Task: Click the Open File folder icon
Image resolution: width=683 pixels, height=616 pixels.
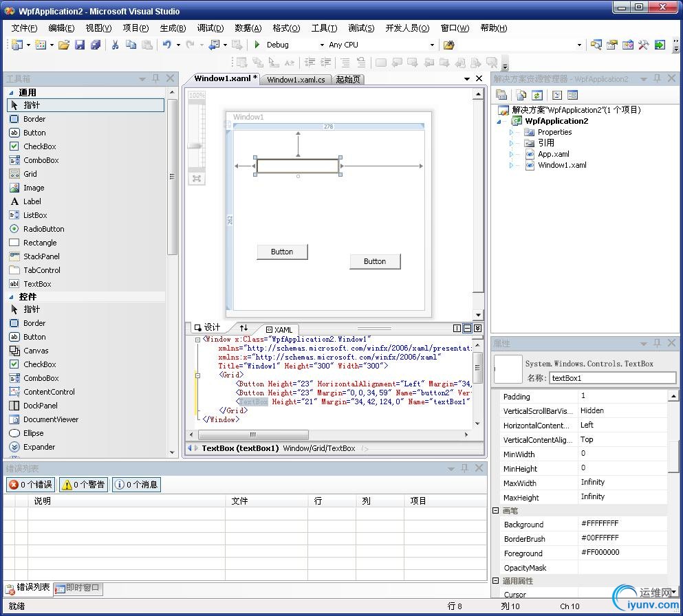Action: coord(63,45)
